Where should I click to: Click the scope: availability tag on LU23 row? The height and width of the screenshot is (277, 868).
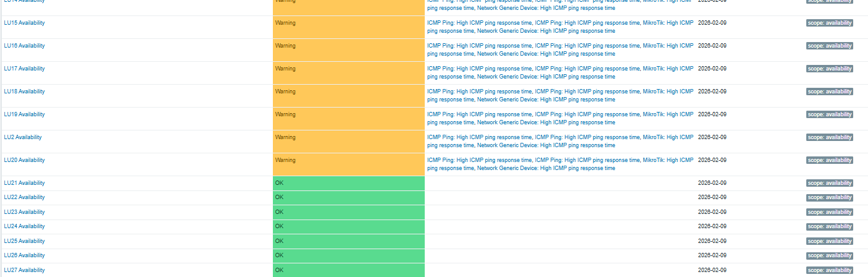829,212
